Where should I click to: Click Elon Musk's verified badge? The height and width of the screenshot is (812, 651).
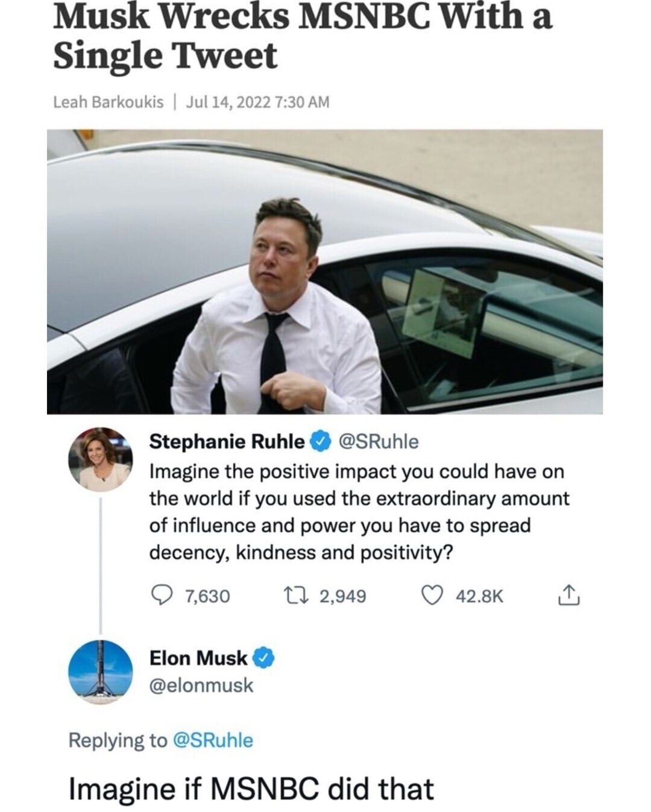263,658
